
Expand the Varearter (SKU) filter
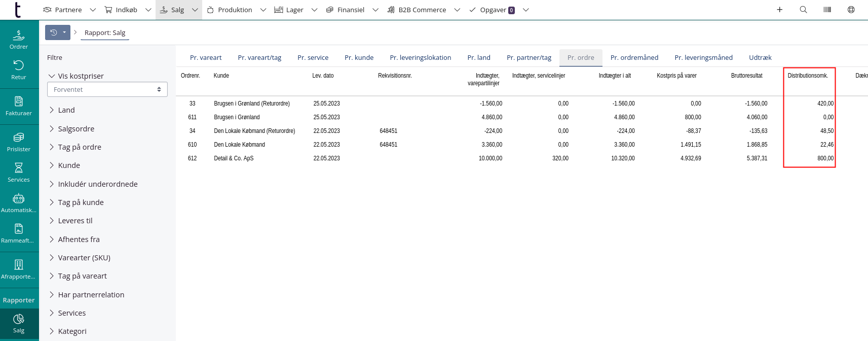click(x=84, y=258)
